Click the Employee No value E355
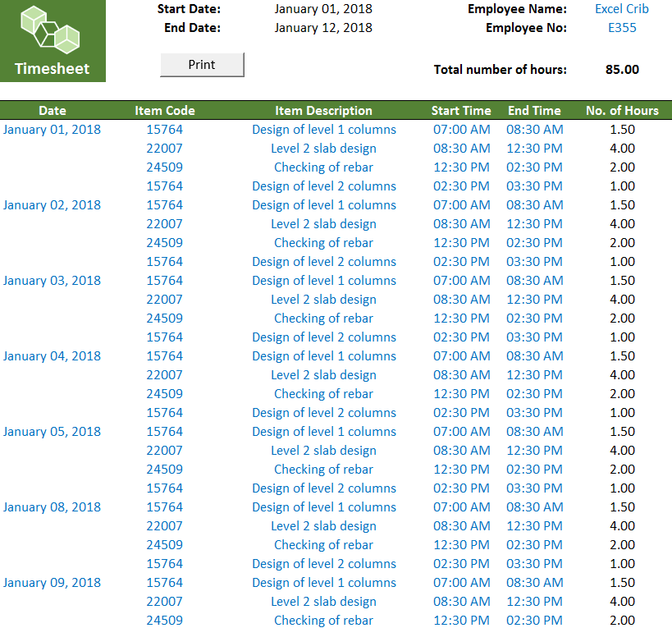672x628 pixels. point(621,28)
